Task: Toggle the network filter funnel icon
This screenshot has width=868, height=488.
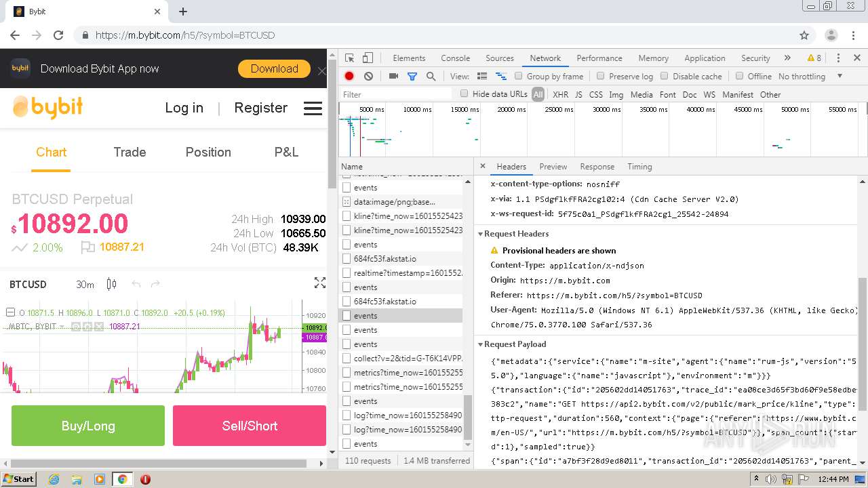Action: click(x=412, y=77)
